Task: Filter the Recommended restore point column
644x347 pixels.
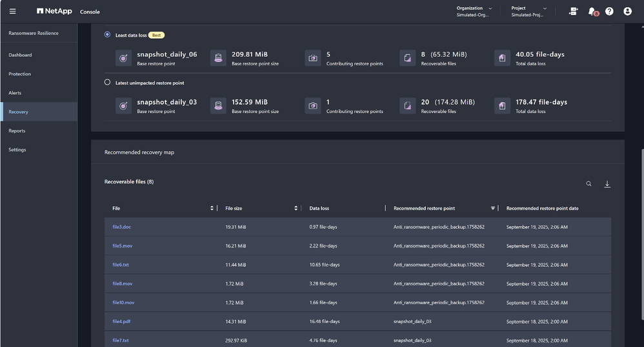Action: click(x=493, y=208)
